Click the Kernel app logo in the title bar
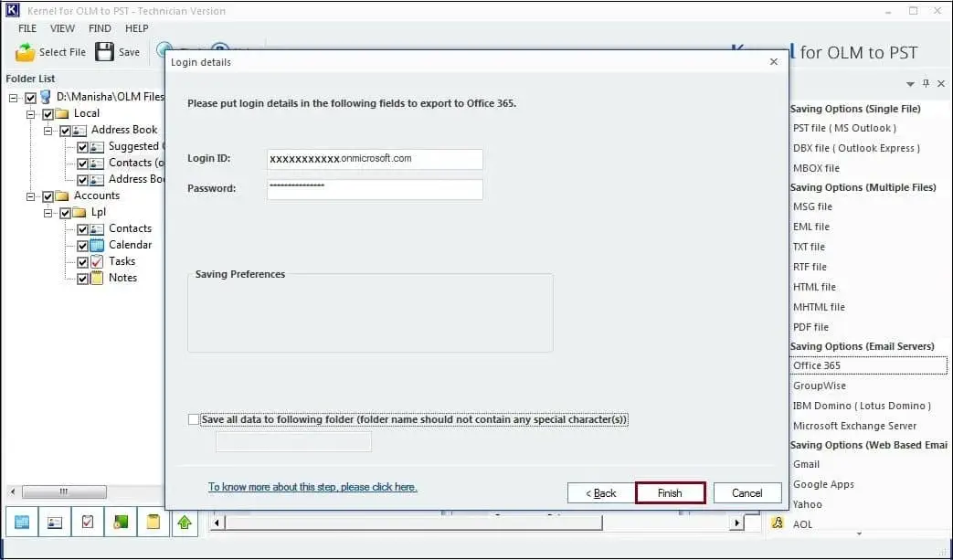The image size is (953, 560). pos(13,10)
